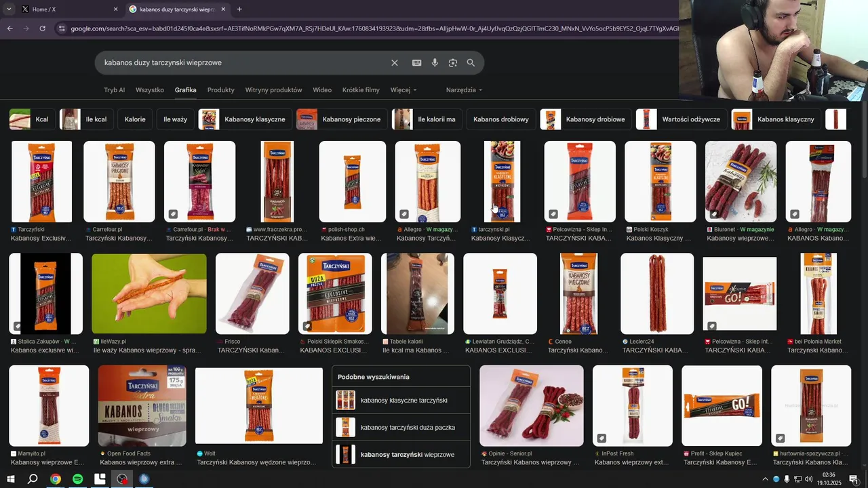Viewport: 868px width, 488px height.
Task: Select the Kabanosy pieczone chip
Action: pos(342,119)
